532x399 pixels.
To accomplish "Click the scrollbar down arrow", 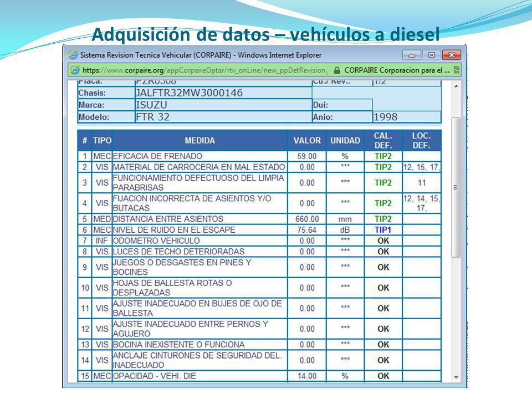I will click(456, 377).
